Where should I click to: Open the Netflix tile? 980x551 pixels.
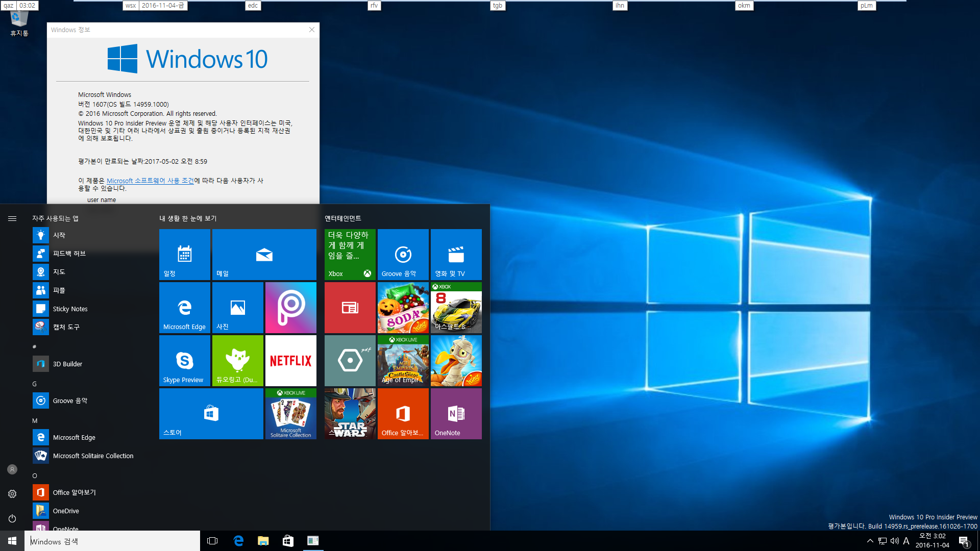point(291,361)
